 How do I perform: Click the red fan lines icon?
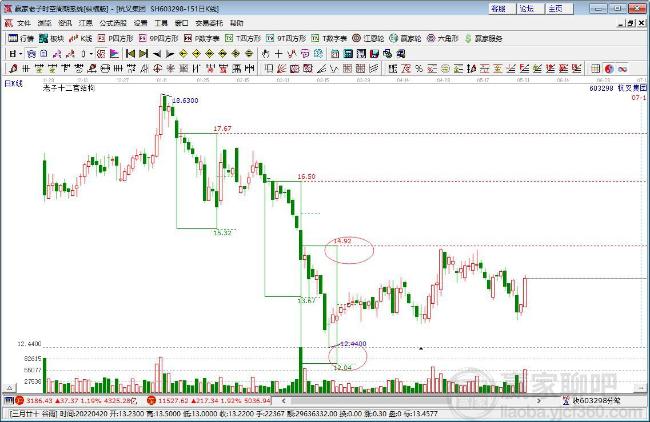click(x=281, y=68)
